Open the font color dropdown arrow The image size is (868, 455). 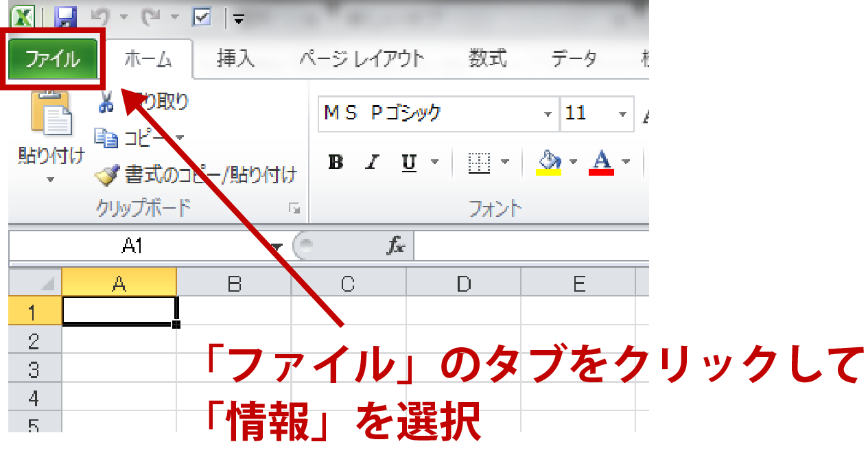point(625,163)
